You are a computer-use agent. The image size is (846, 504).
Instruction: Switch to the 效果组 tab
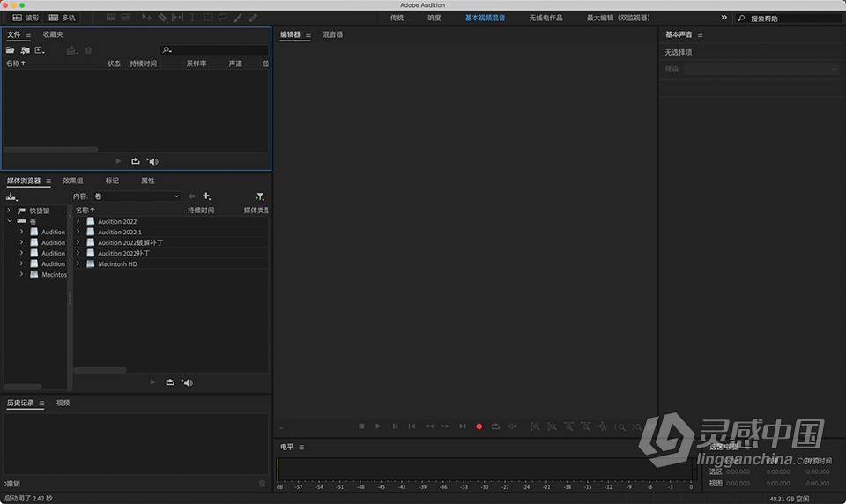click(x=73, y=181)
